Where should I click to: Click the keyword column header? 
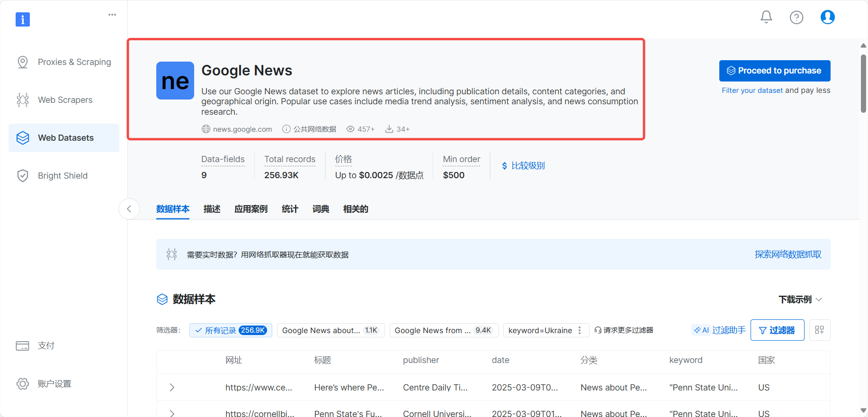pos(686,360)
